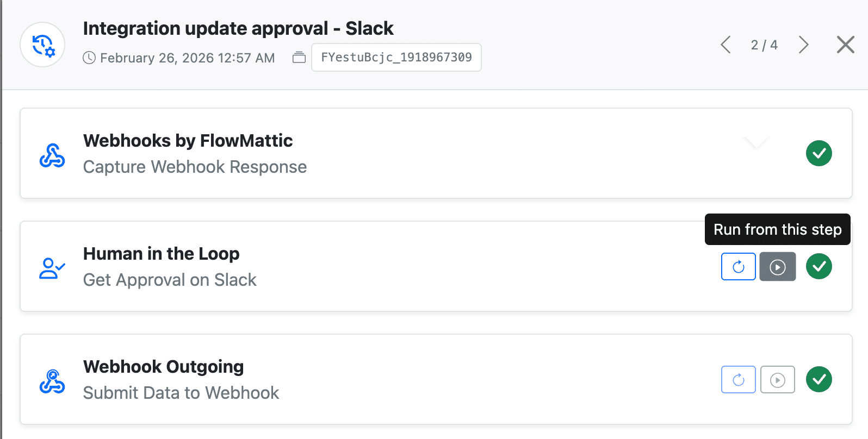Viewport: 868px width, 439px height.
Task: Click the copy icon beside the task ID
Action: [x=299, y=57]
